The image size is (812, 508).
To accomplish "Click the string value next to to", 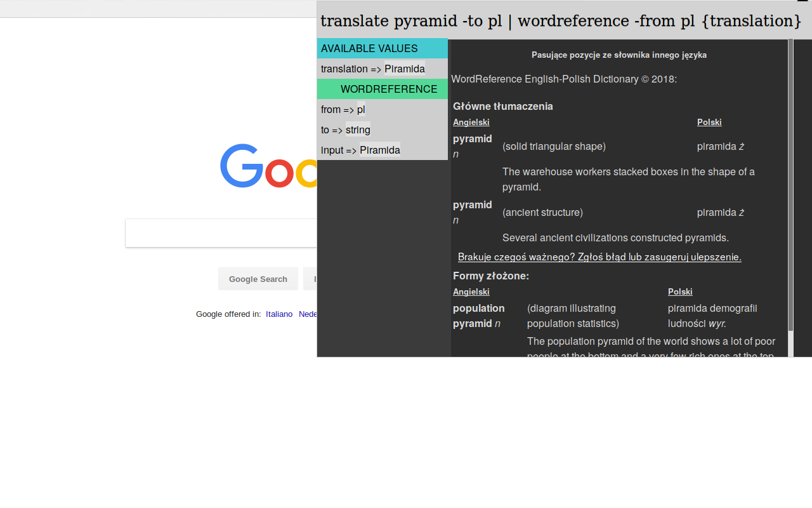I will [358, 130].
